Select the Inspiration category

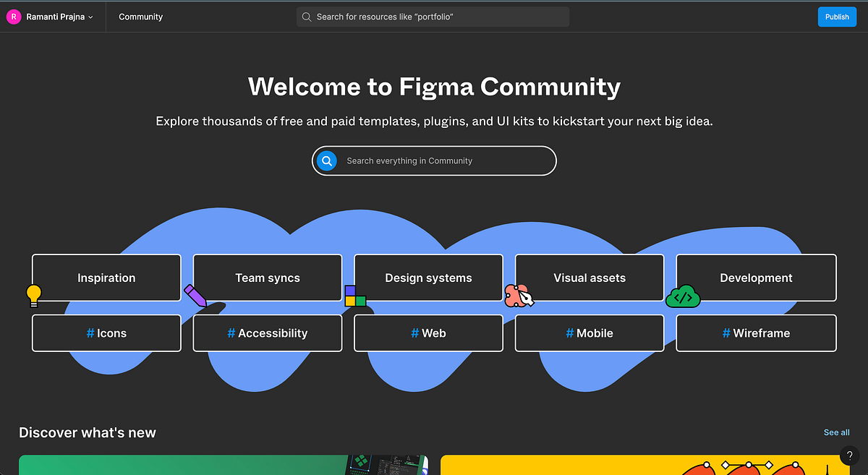click(106, 278)
